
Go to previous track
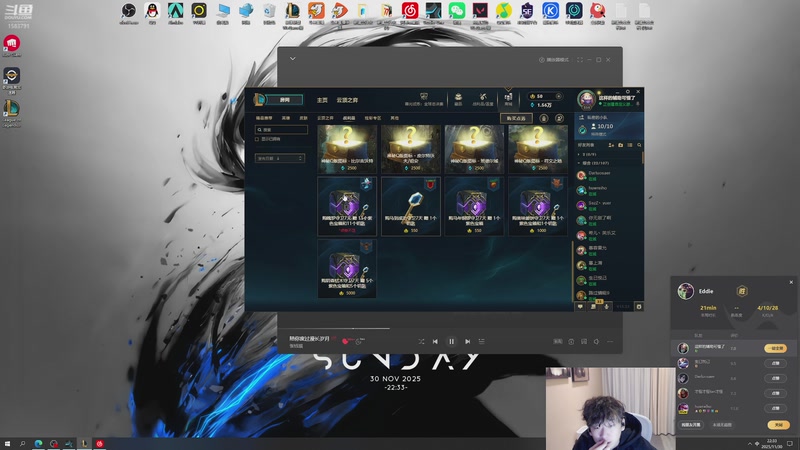coord(435,341)
